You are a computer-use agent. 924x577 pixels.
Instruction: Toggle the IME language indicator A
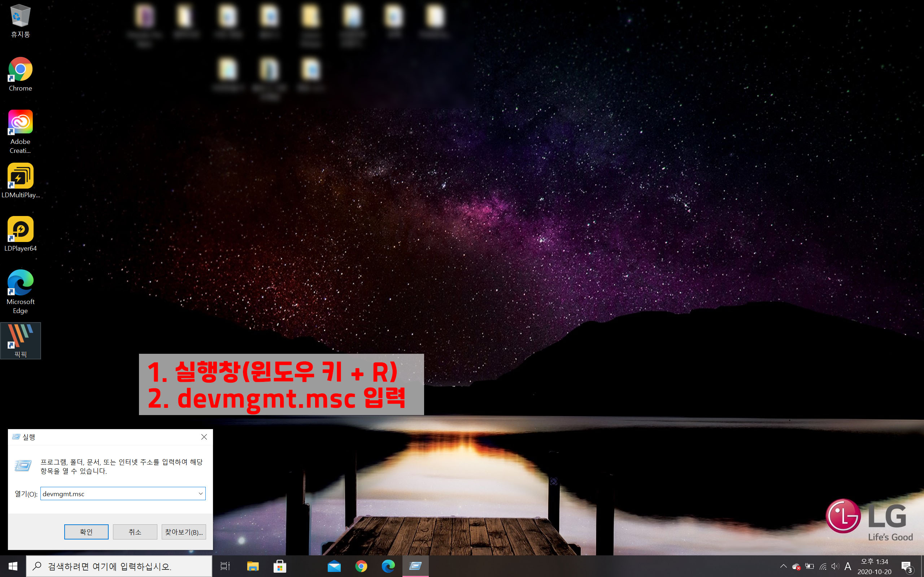(847, 566)
